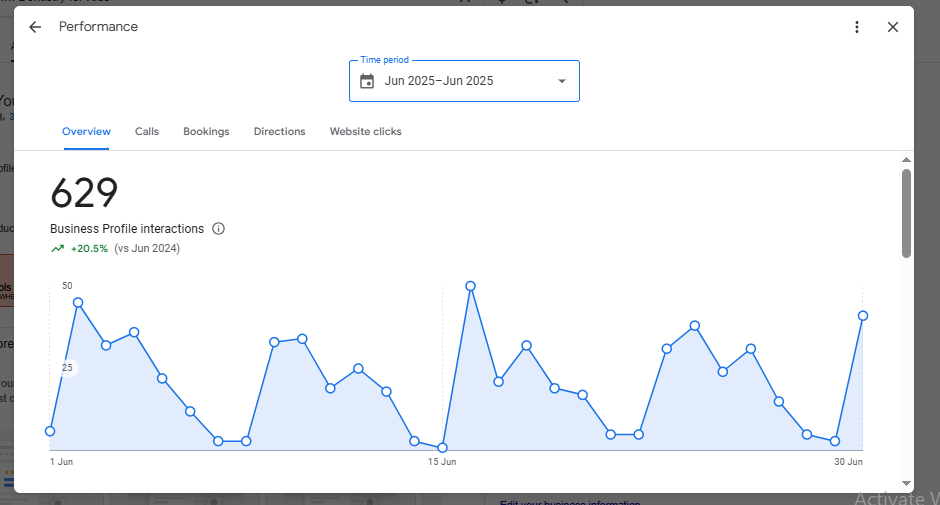Click the data point on the 15 Jun line
The width and height of the screenshot is (940, 505).
tap(442, 448)
